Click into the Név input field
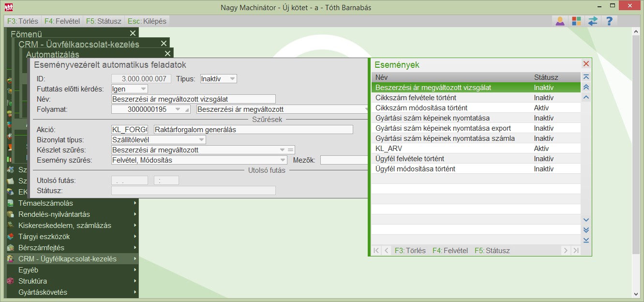 pos(193,99)
